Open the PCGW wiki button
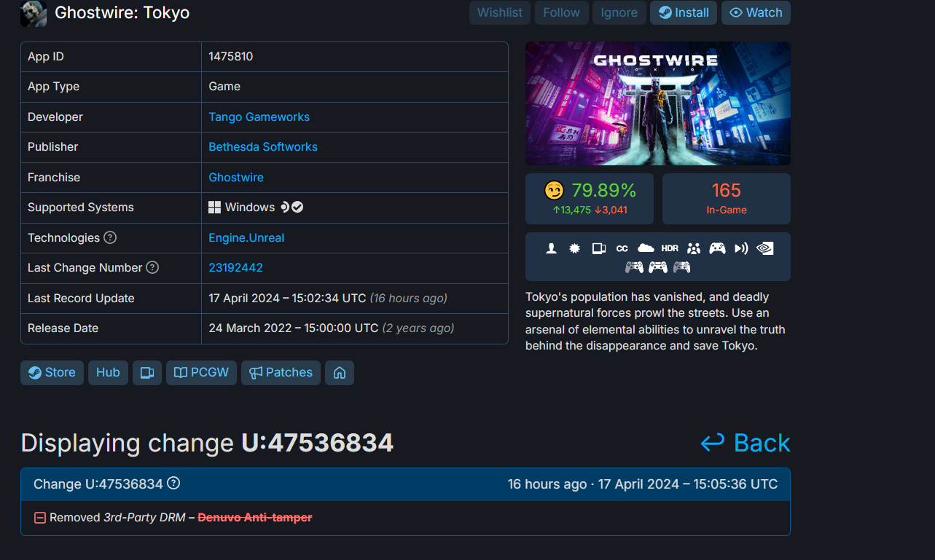The width and height of the screenshot is (935, 560). (x=201, y=373)
